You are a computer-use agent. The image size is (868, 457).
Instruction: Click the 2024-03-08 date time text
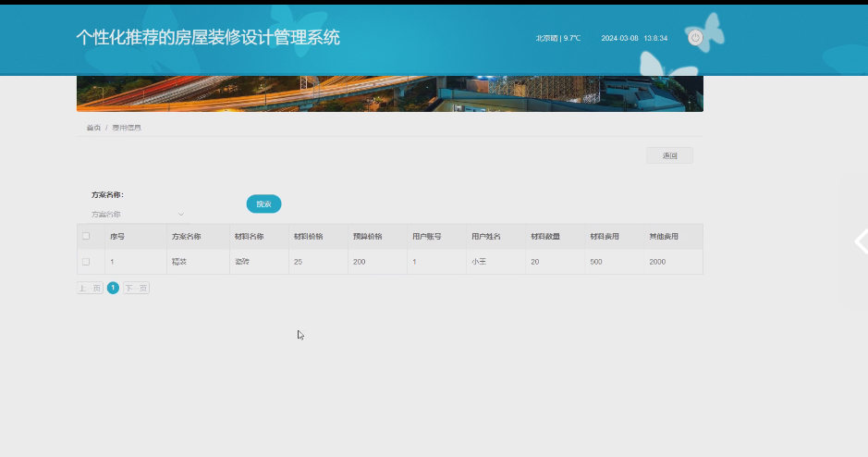pyautogui.click(x=634, y=38)
